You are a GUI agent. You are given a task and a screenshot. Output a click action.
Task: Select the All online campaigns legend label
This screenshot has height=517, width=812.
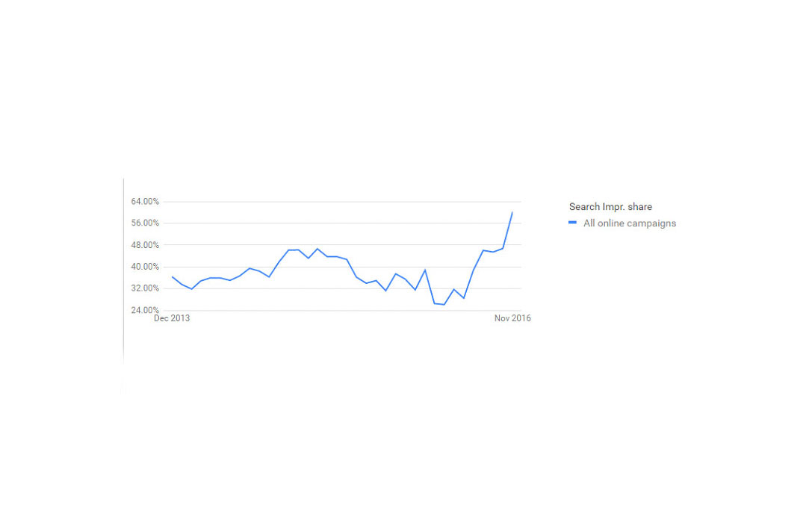(x=629, y=223)
